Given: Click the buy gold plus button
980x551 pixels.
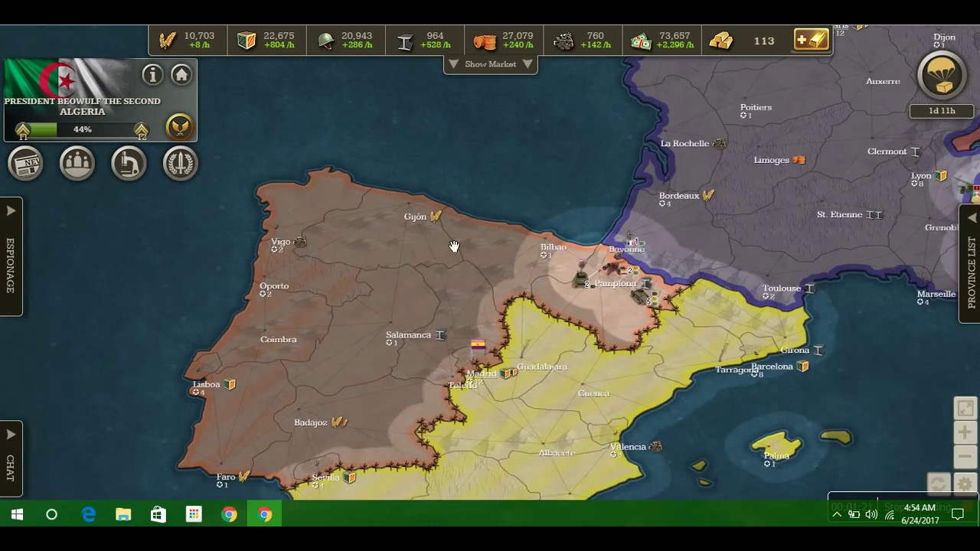Looking at the screenshot, I should pos(811,40).
